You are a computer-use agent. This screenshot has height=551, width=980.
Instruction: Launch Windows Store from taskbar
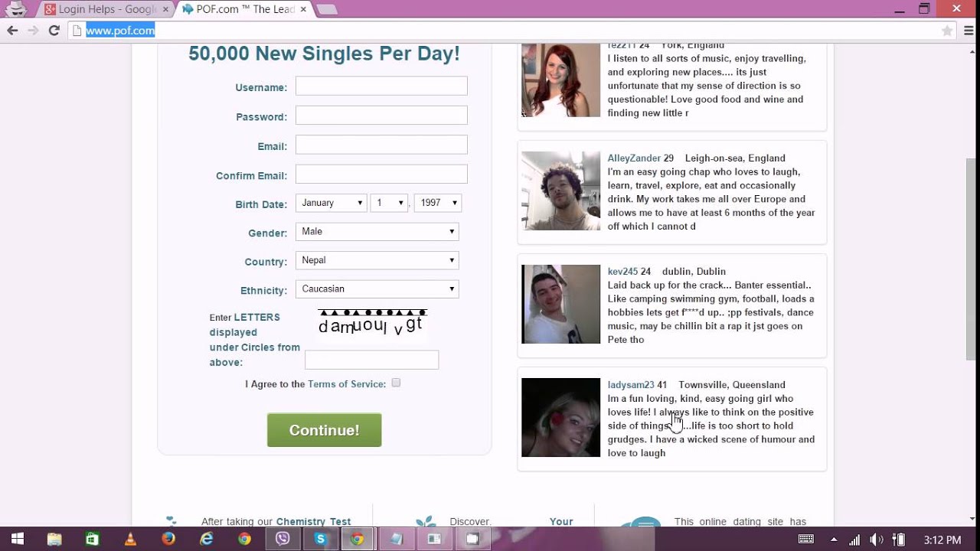[x=93, y=539]
